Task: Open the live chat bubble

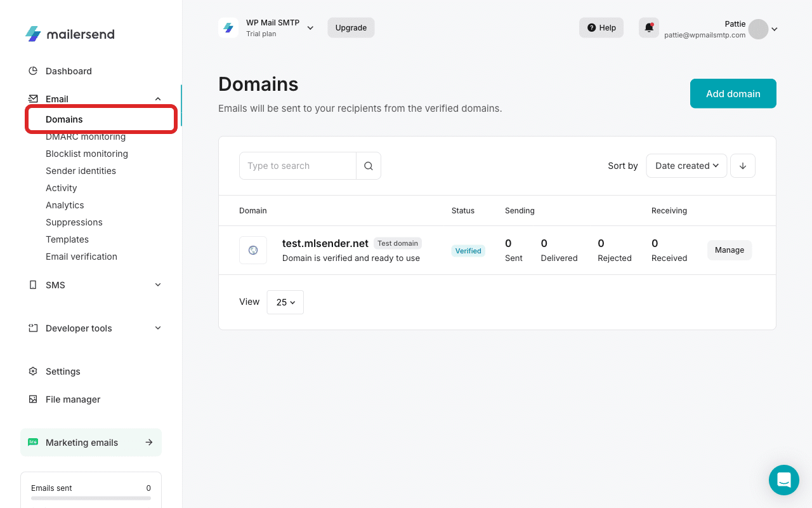Action: tap(784, 480)
